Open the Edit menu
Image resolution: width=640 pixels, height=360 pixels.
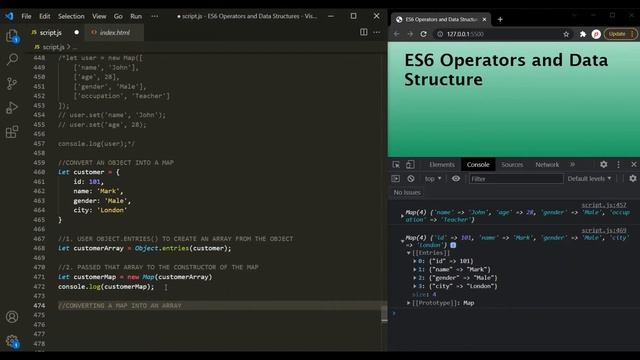point(44,16)
